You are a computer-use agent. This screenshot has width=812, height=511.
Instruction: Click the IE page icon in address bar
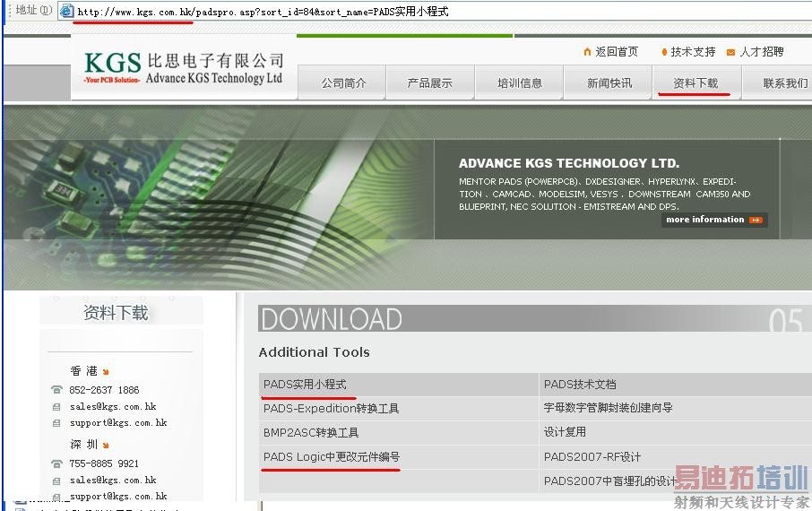pos(66,11)
